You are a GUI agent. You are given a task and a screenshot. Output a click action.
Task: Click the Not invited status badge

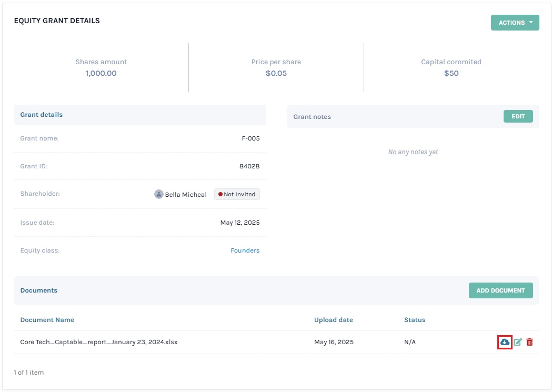237,194
